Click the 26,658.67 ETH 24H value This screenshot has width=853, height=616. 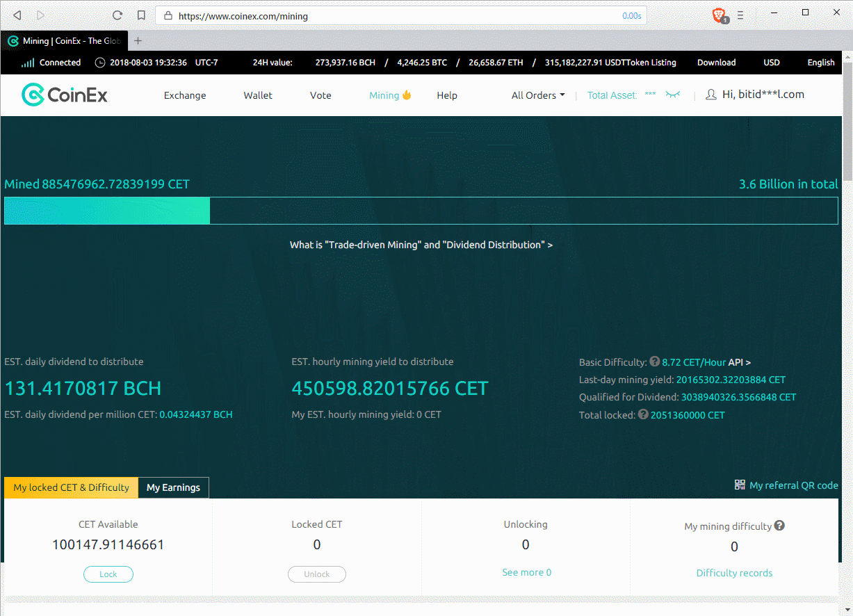pos(496,63)
